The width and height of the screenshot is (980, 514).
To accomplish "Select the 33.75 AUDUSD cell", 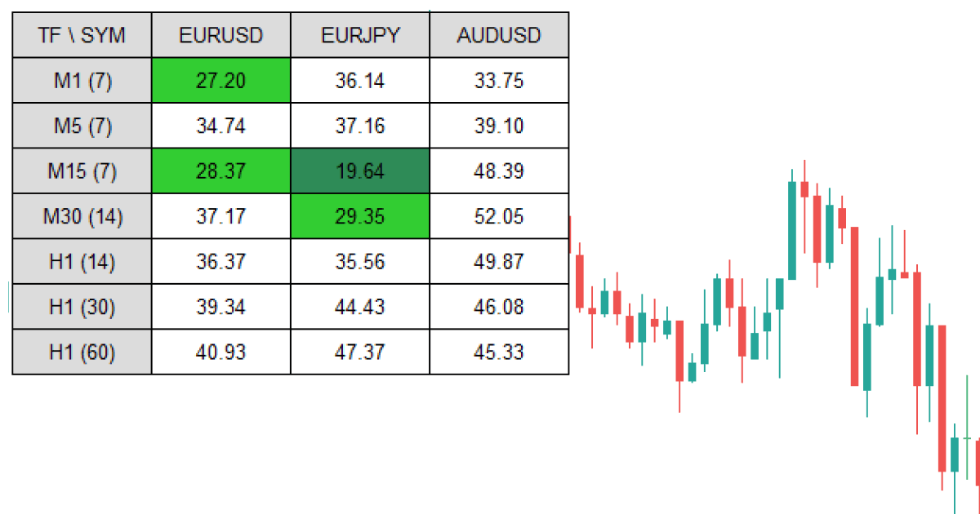I will [499, 81].
